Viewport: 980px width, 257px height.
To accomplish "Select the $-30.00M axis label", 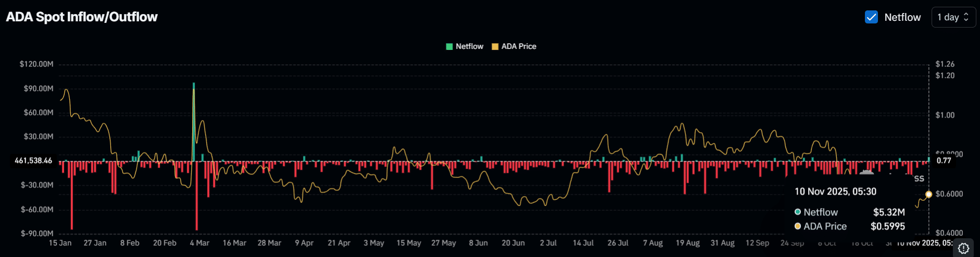I will click(x=37, y=185).
